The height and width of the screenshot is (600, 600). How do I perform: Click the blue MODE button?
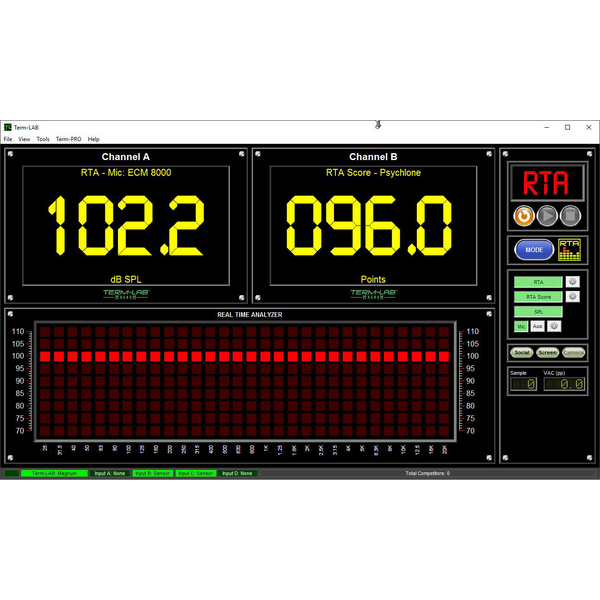[x=534, y=250]
